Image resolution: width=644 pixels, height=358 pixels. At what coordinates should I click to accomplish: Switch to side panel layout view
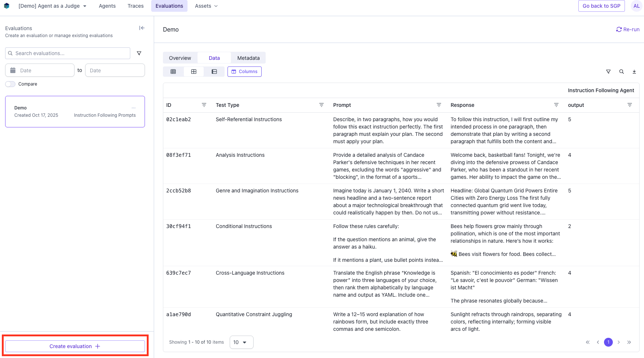click(x=214, y=72)
